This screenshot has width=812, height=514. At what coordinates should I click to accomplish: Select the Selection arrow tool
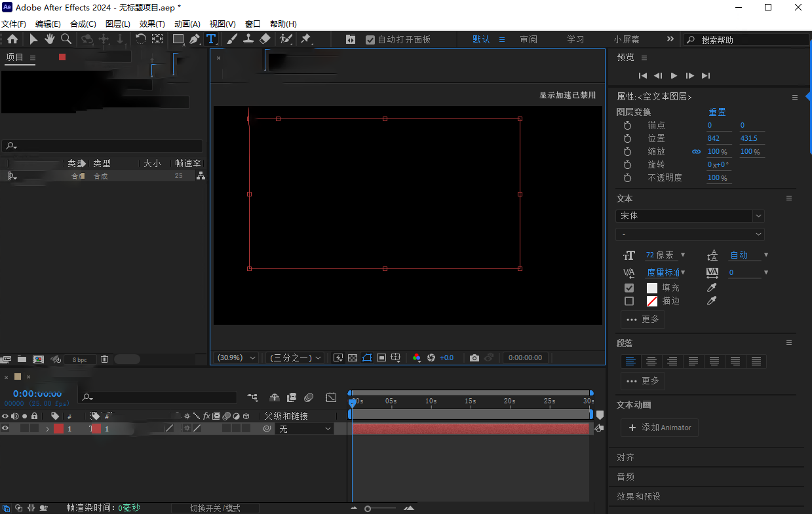pyautogui.click(x=33, y=39)
